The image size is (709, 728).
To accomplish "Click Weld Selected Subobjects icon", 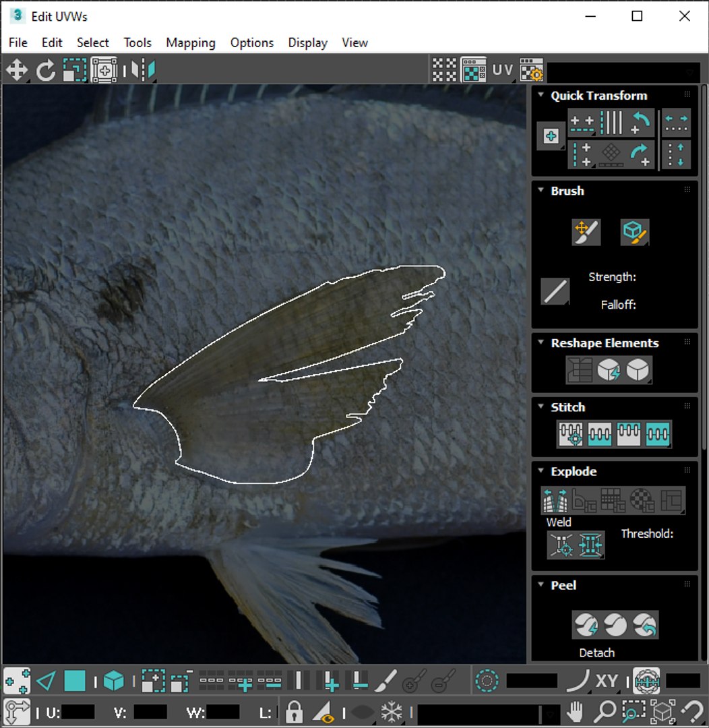I will point(590,545).
